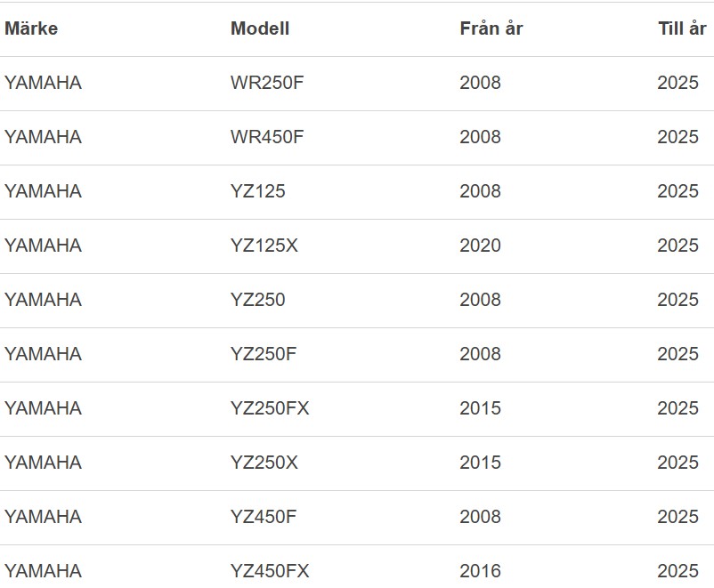Click the Modell column header
This screenshot has height=588, width=714.
(260, 28)
